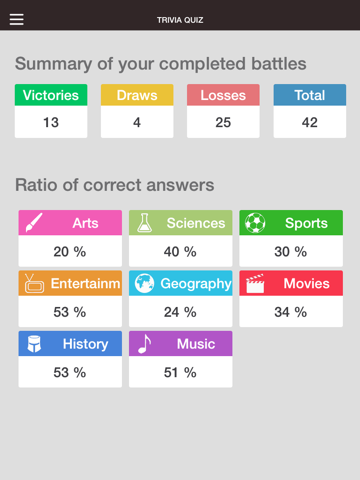Select the Draws header

[137, 95]
